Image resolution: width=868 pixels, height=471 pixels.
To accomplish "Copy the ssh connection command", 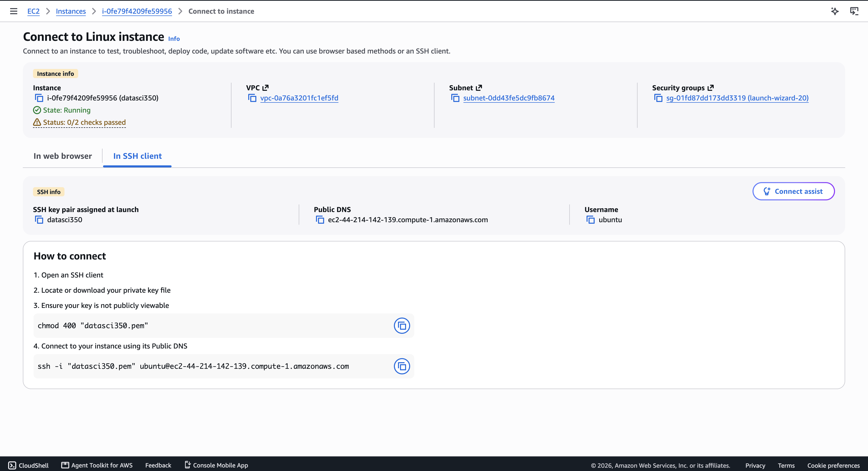I will click(402, 366).
